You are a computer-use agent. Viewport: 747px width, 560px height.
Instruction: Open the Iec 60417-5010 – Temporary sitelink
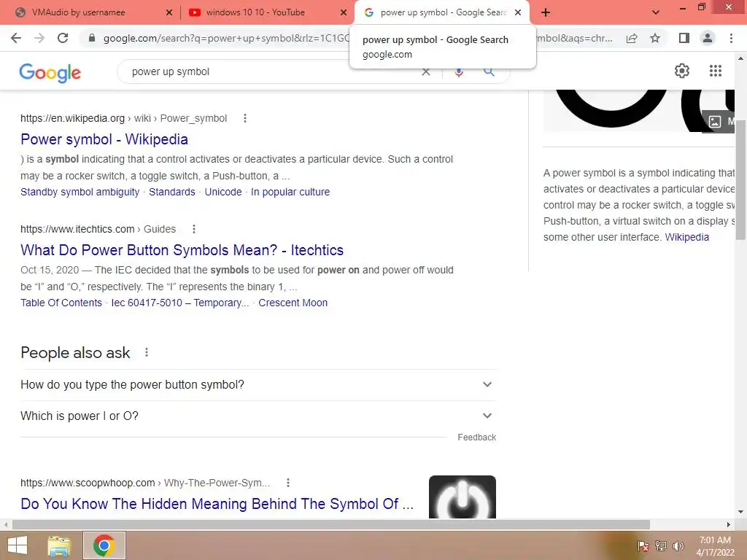tap(180, 303)
